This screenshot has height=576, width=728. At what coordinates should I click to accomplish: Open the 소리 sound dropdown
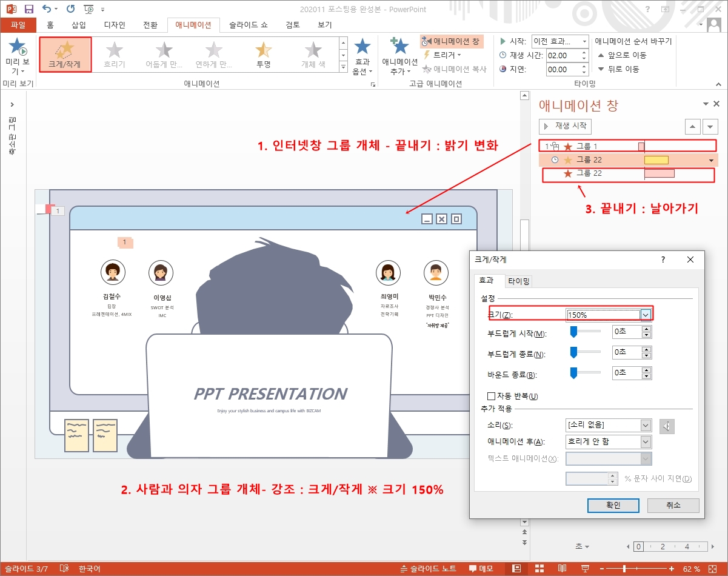646,426
